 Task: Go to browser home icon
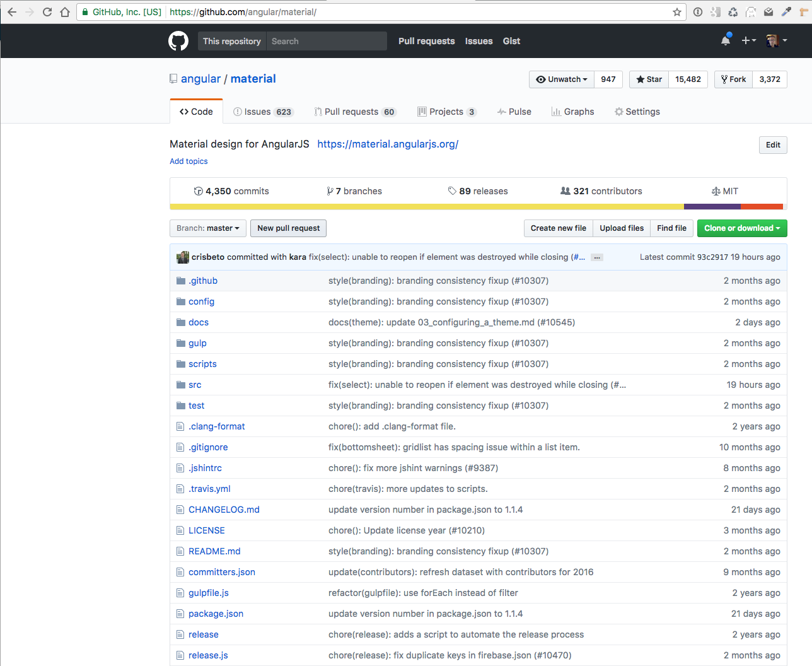point(65,12)
